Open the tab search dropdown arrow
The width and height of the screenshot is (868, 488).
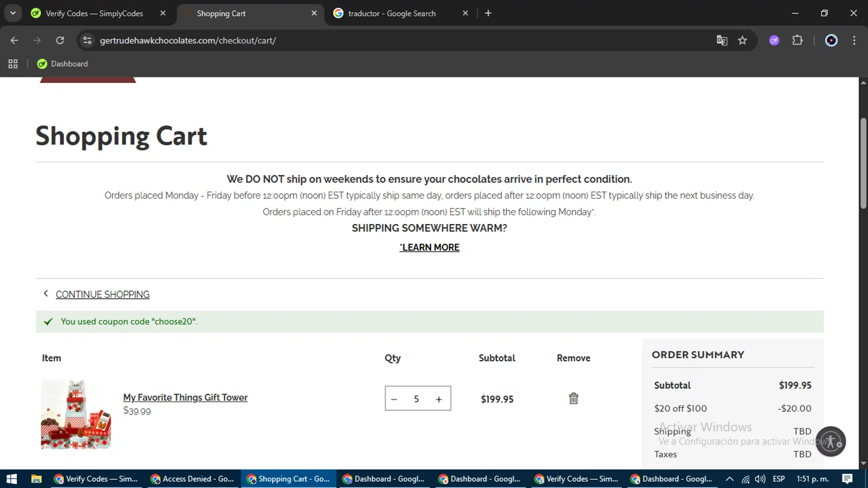coord(13,13)
